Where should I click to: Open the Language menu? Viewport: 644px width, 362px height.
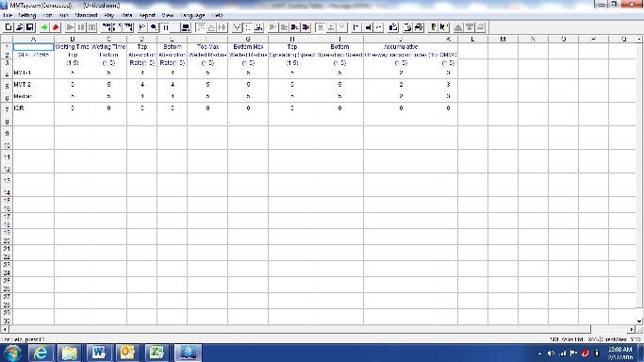coord(192,15)
